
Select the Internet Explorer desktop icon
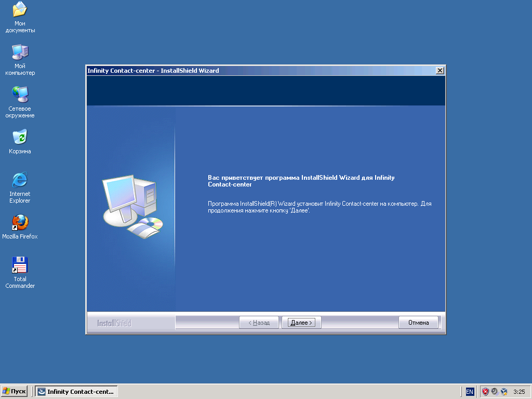click(x=20, y=188)
